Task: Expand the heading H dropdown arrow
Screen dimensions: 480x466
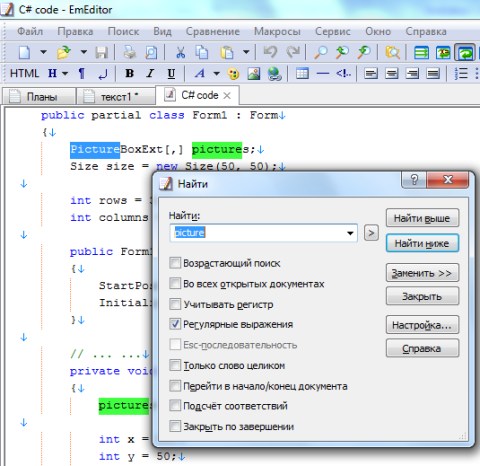Action: [x=65, y=73]
